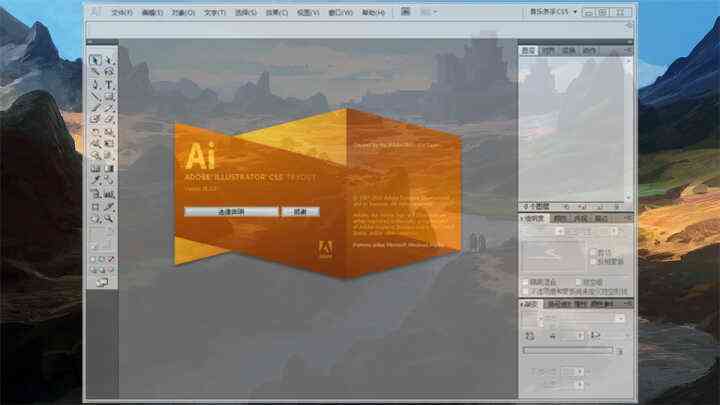
Task: Select the Pen tool
Action: (x=95, y=84)
